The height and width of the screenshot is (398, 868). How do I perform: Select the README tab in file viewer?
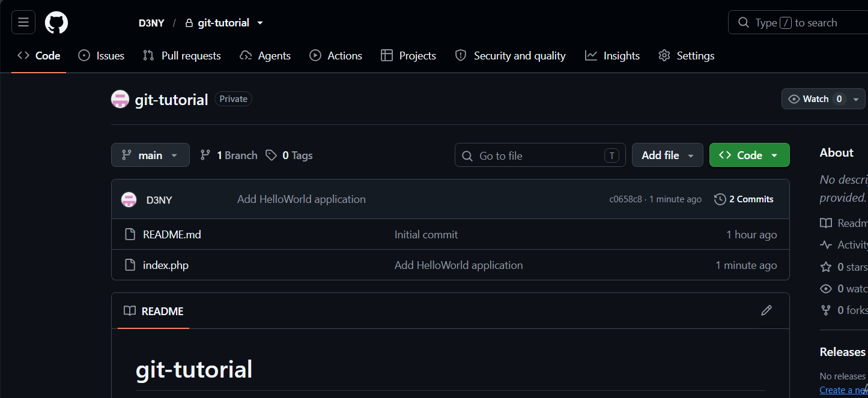(154, 311)
